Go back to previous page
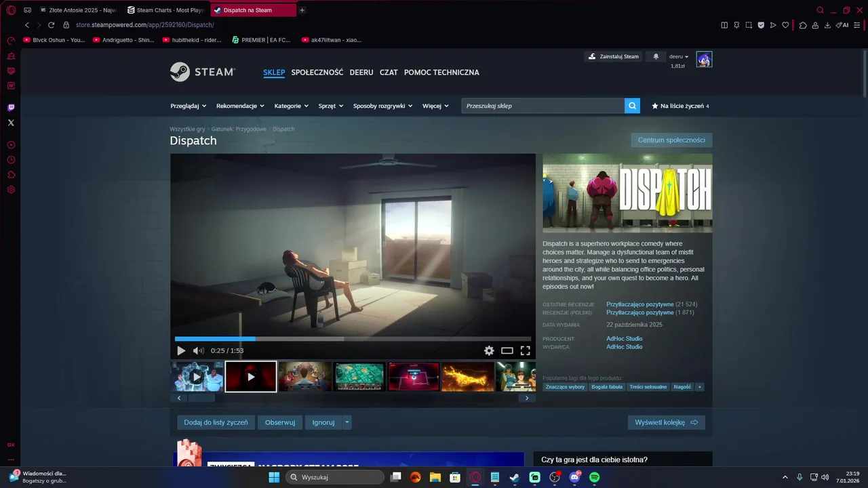The width and height of the screenshot is (868, 488). 27,25
